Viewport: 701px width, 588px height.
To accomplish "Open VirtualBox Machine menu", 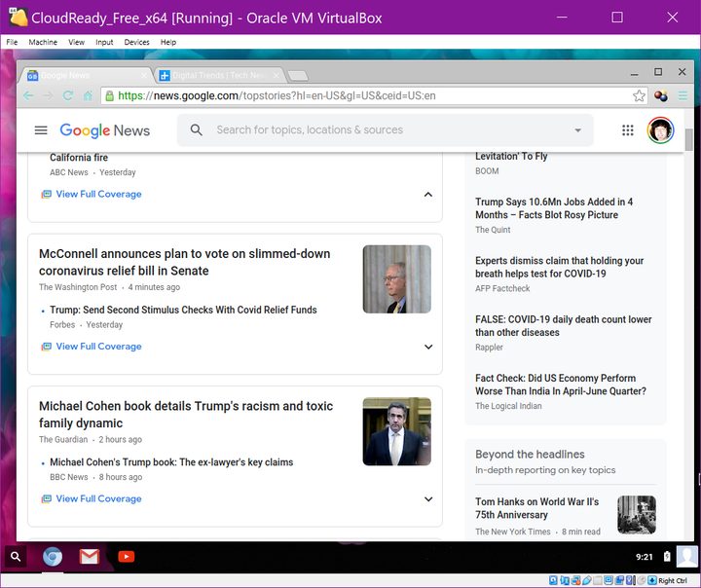I will (43, 42).
